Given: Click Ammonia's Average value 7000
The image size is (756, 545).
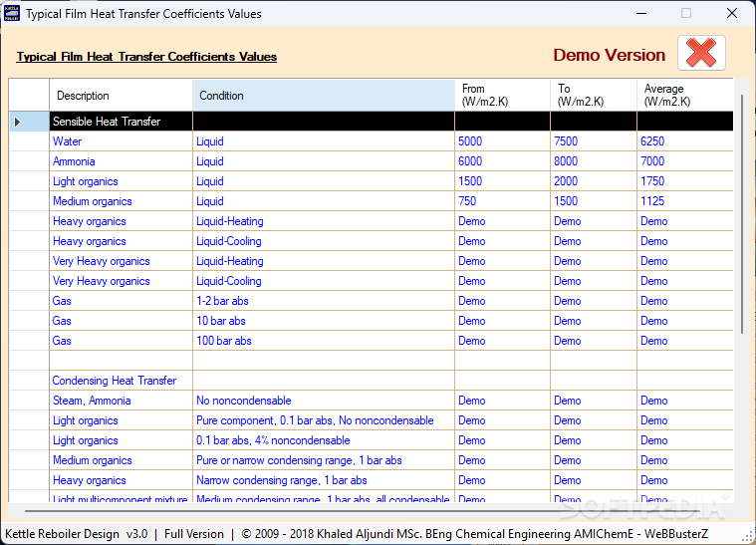Looking at the screenshot, I should click(x=685, y=161).
